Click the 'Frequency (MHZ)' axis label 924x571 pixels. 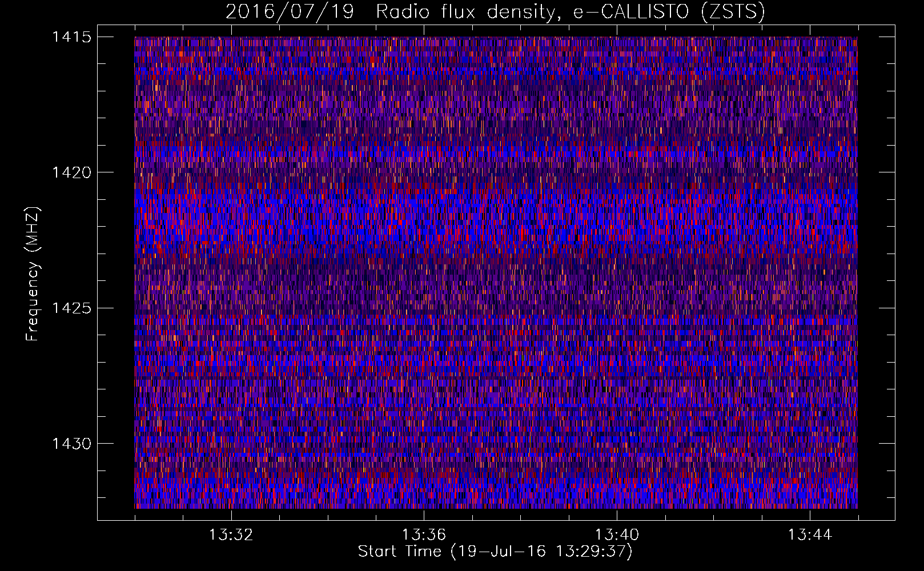tap(33, 274)
